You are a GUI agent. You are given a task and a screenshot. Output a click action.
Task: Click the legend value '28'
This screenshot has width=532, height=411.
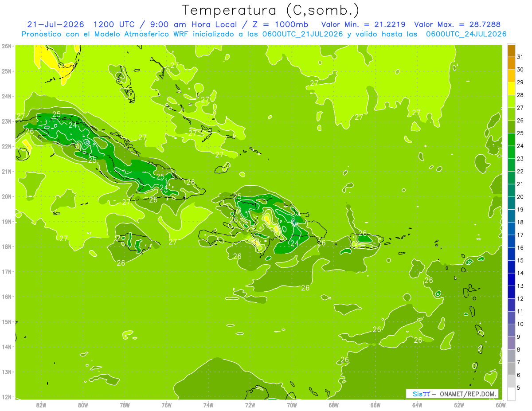tap(520, 95)
